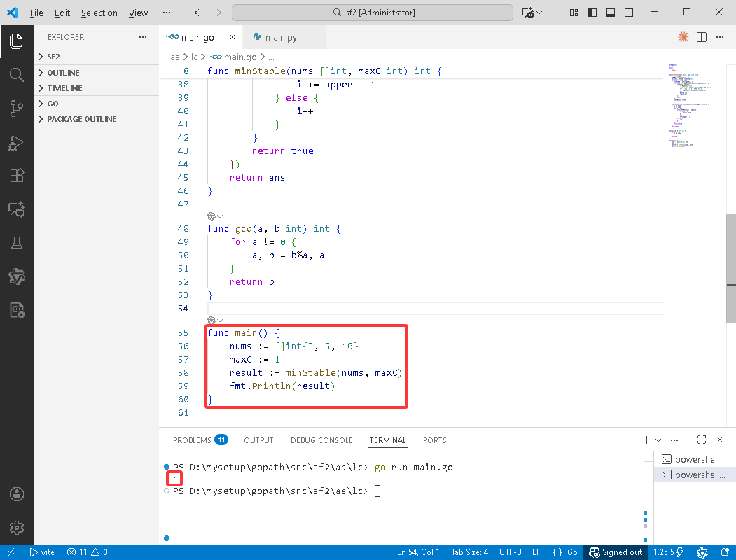The height and width of the screenshot is (560, 736).
Task: Open remote window indicator in status bar
Action: pyautogui.click(x=12, y=552)
